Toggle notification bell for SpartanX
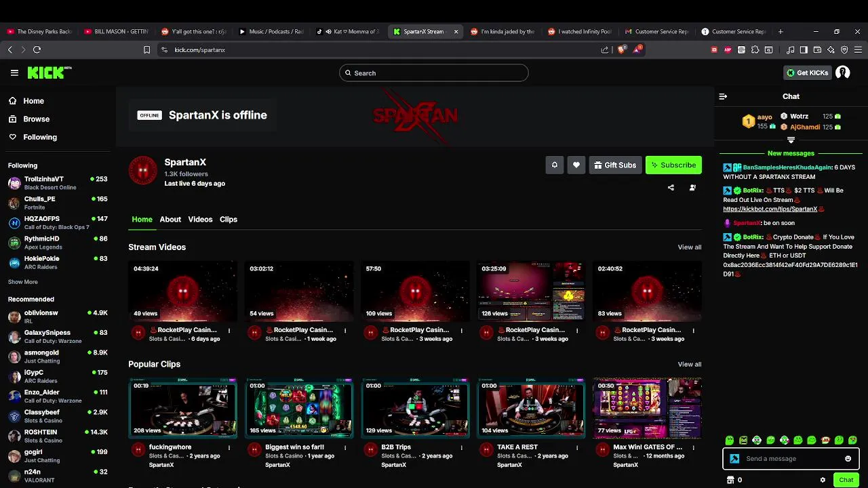868x488 pixels. click(555, 165)
